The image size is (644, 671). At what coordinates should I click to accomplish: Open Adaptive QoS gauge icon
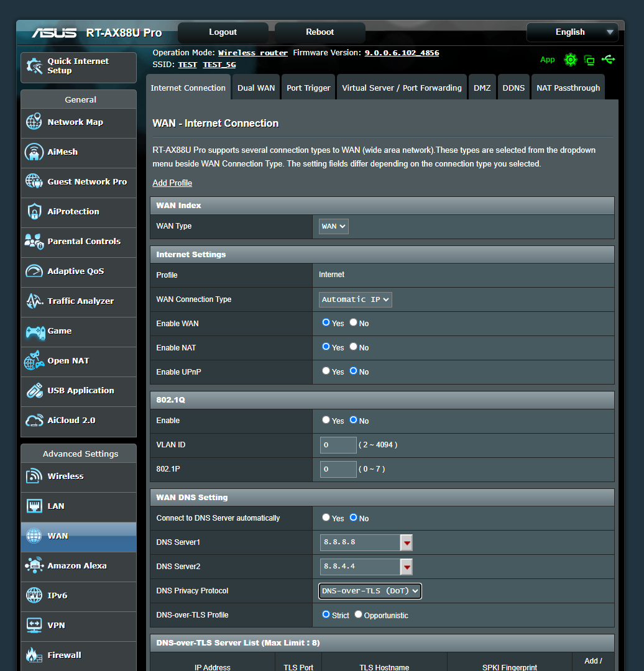[x=34, y=272]
